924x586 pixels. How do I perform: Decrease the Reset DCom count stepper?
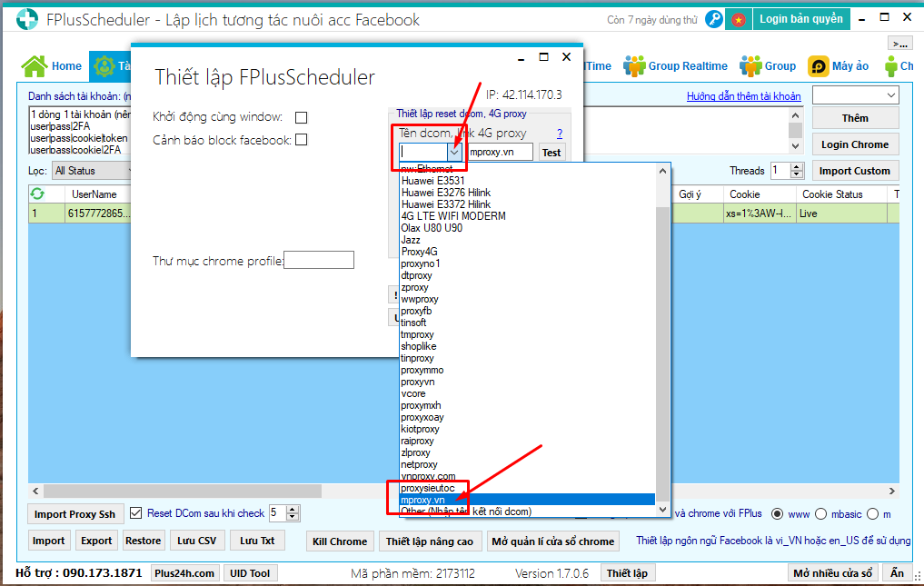coord(293,517)
